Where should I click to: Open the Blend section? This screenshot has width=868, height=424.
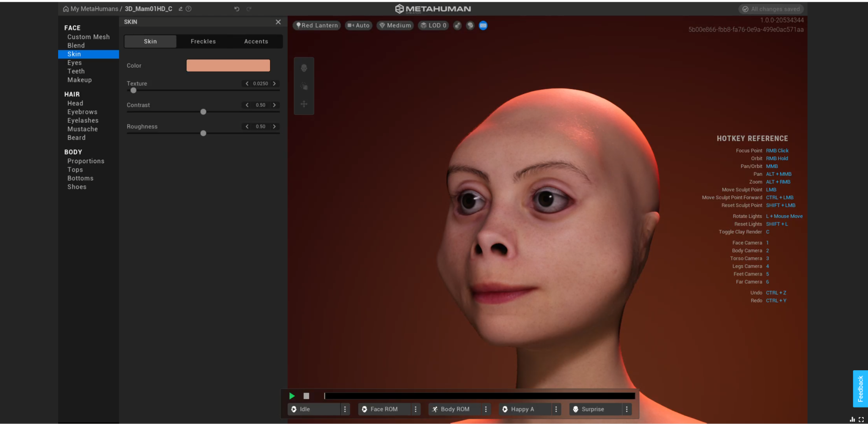tap(76, 46)
